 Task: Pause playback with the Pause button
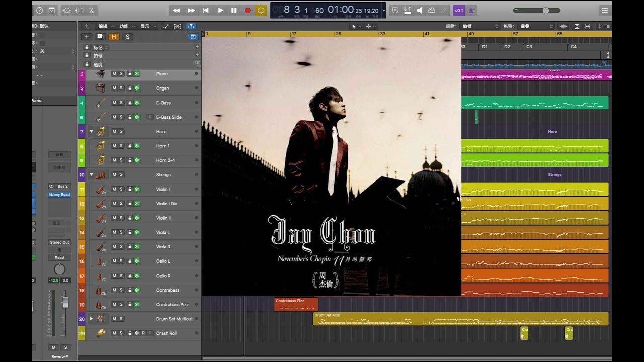pos(234,10)
